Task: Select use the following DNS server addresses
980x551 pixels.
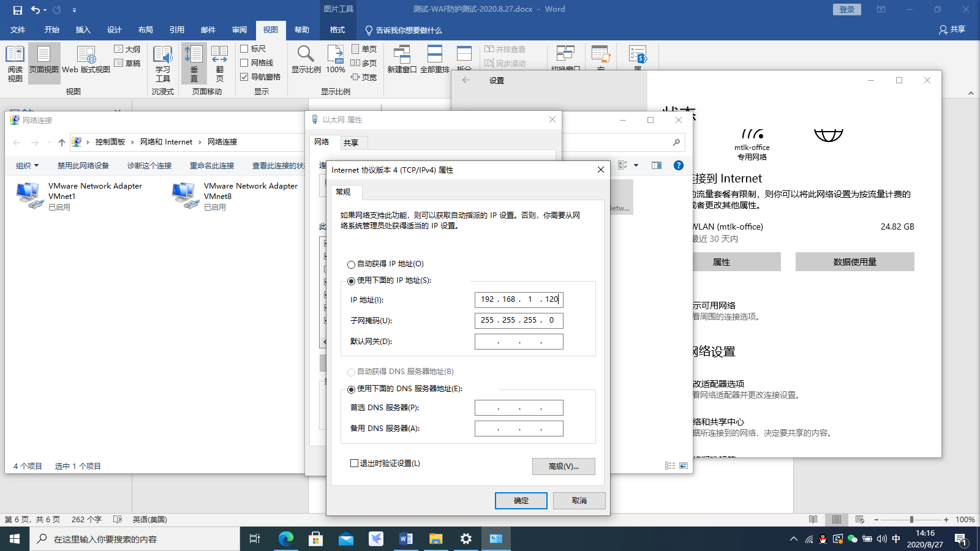Action: 351,389
